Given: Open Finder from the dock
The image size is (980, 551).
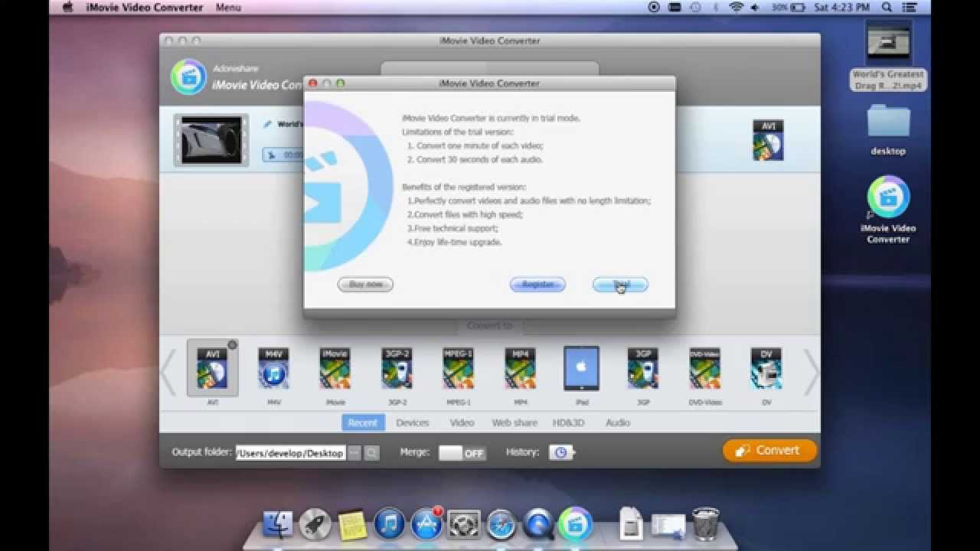Looking at the screenshot, I should point(278,524).
